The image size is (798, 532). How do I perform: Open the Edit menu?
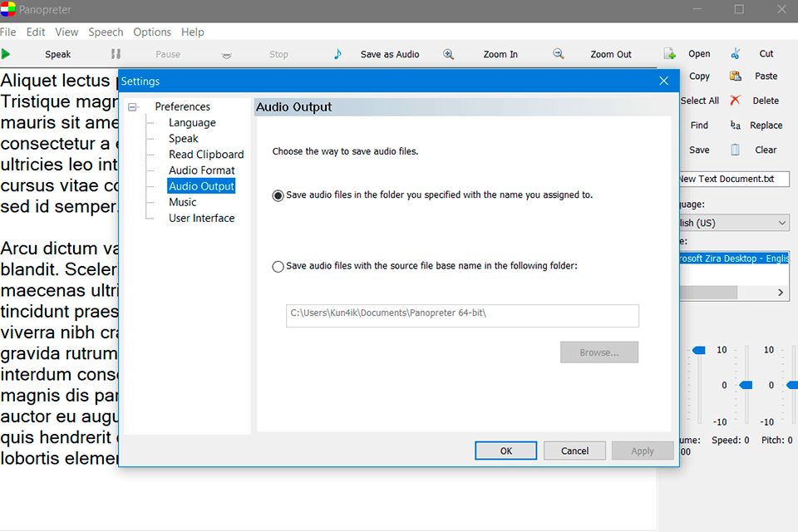(x=36, y=32)
